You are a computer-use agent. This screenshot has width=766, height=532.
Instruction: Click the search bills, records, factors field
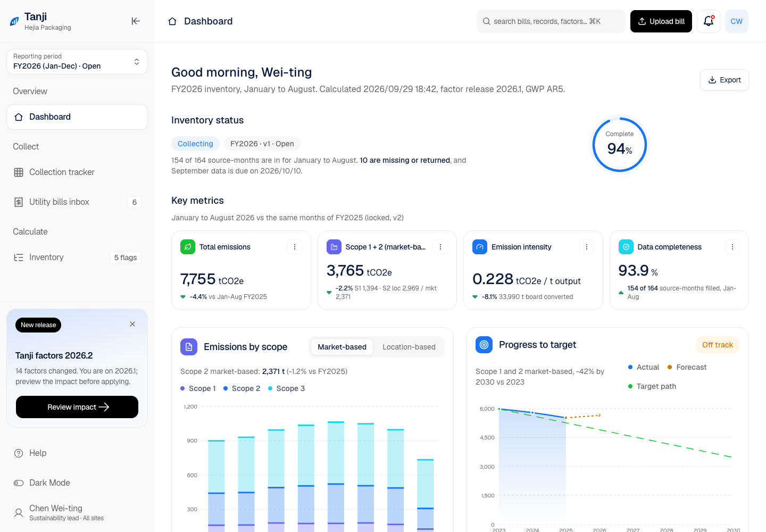(551, 21)
